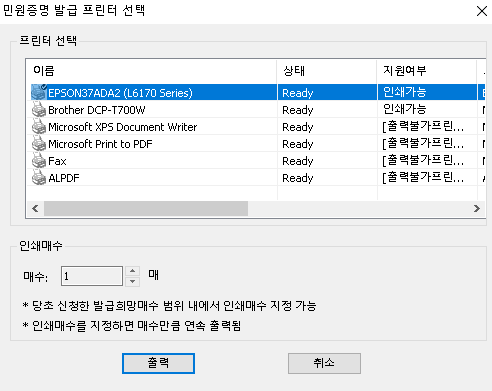Close the 민원증명 발급 프린터 선택 dialog

482,11
